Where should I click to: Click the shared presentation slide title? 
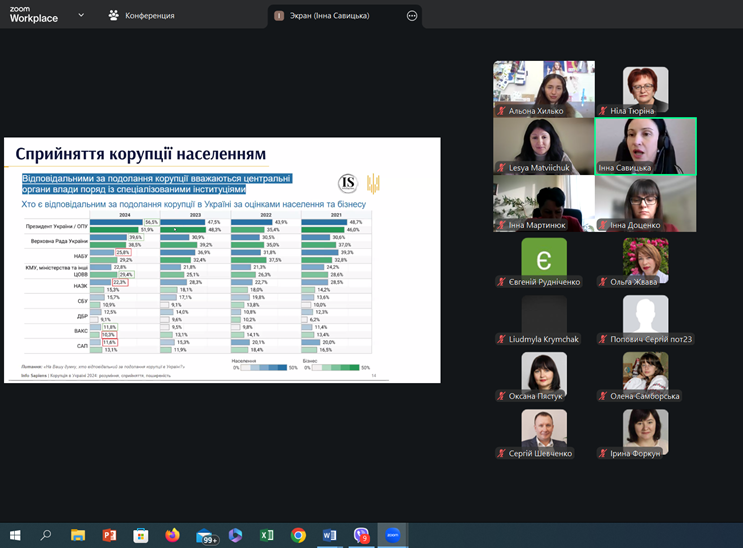coord(141,153)
